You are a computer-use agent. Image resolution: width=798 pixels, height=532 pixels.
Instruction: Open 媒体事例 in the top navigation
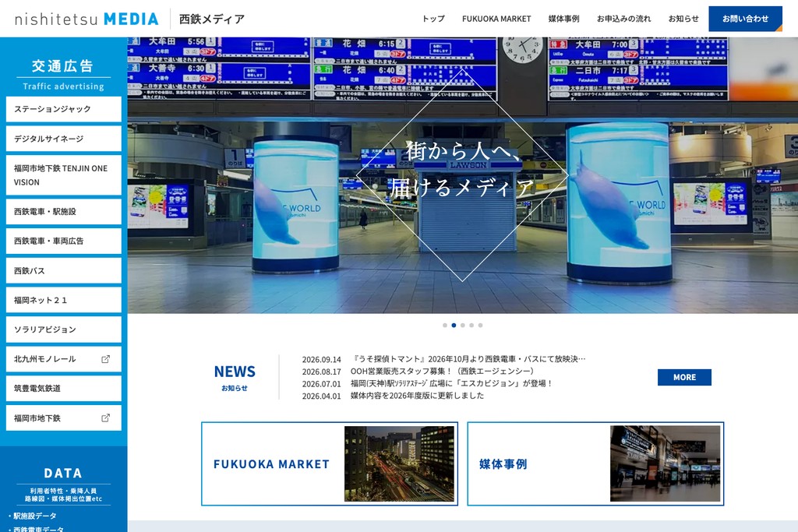pos(563,19)
